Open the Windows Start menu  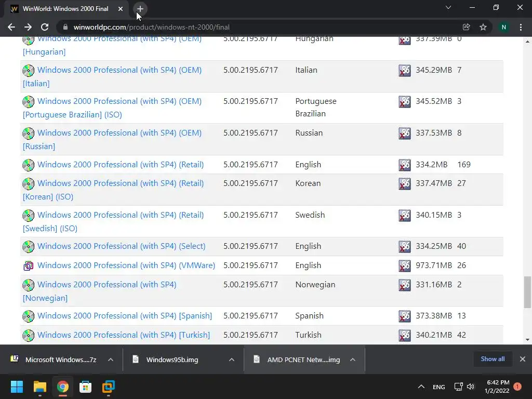pyautogui.click(x=17, y=387)
